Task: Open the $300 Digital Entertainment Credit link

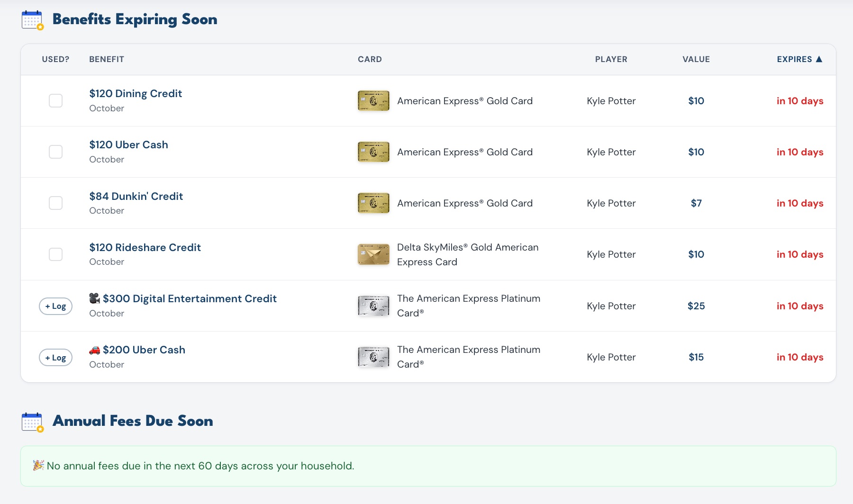Action: (190, 298)
